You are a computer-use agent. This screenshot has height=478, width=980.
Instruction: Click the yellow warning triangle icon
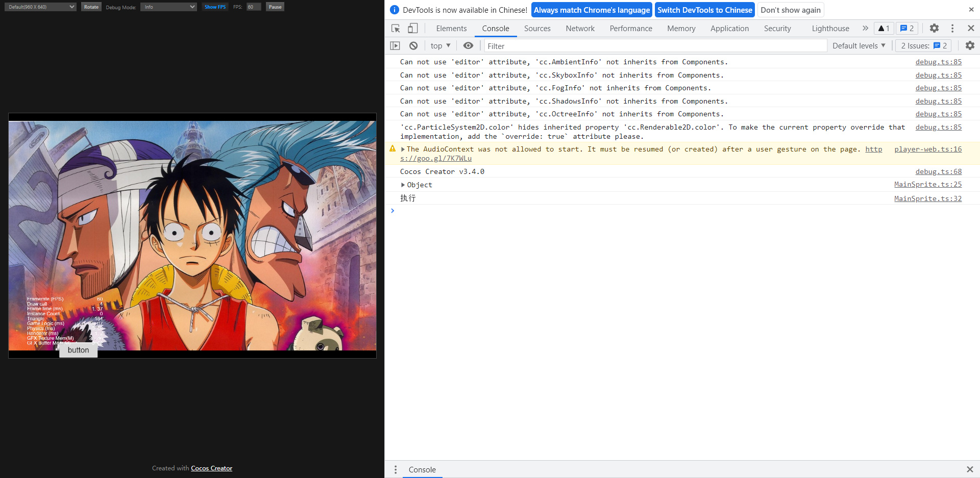(393, 148)
